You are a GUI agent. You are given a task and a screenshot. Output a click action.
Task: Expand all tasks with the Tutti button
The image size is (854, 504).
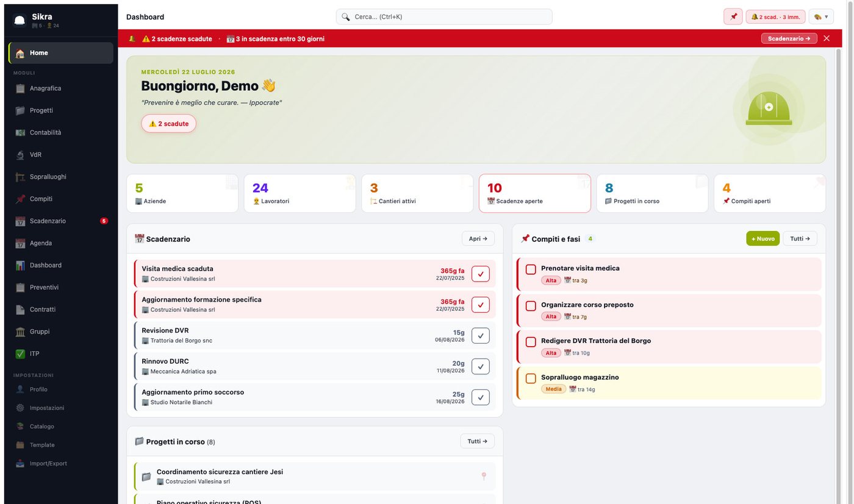pyautogui.click(x=800, y=238)
